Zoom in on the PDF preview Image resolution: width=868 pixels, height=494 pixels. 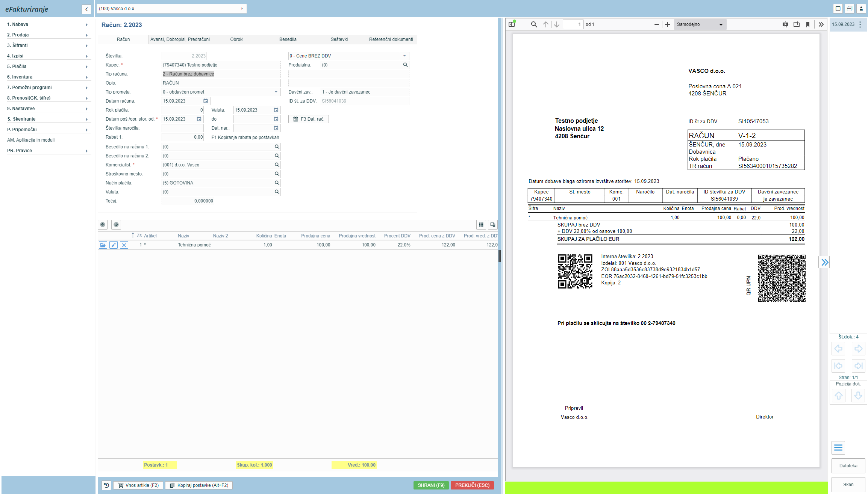coord(668,24)
